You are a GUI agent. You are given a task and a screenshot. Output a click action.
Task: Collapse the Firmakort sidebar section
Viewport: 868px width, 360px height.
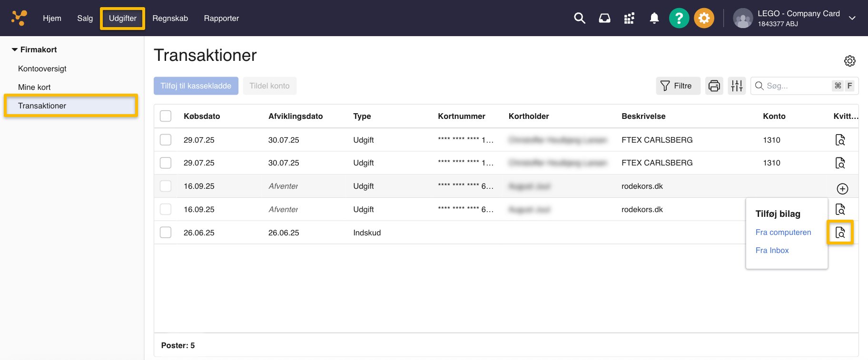tap(15, 49)
